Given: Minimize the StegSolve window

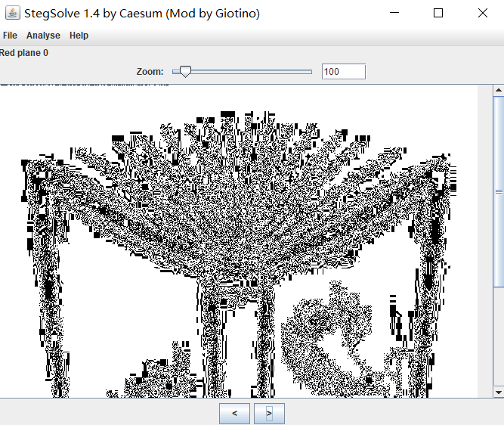Looking at the screenshot, I should click(394, 13).
